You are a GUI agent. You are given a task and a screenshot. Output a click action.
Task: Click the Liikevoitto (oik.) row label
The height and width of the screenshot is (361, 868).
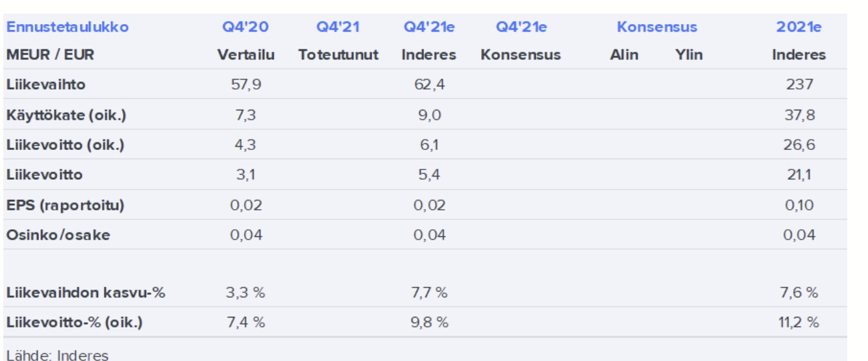(x=65, y=145)
